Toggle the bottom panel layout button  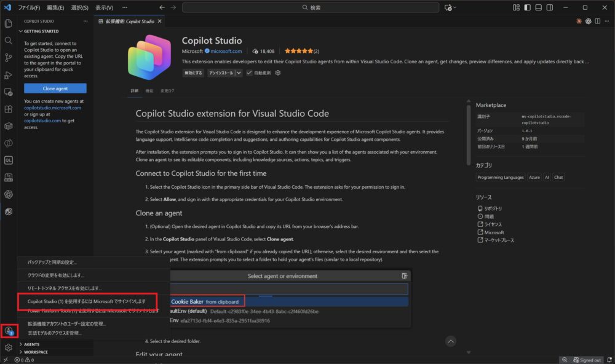coord(538,7)
